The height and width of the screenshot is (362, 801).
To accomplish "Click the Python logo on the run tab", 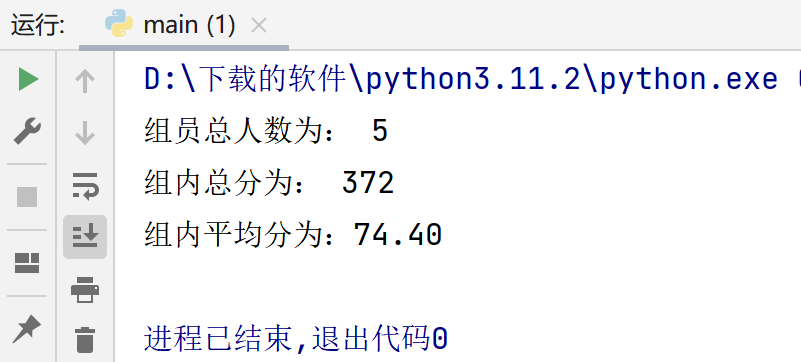I will [x=119, y=23].
